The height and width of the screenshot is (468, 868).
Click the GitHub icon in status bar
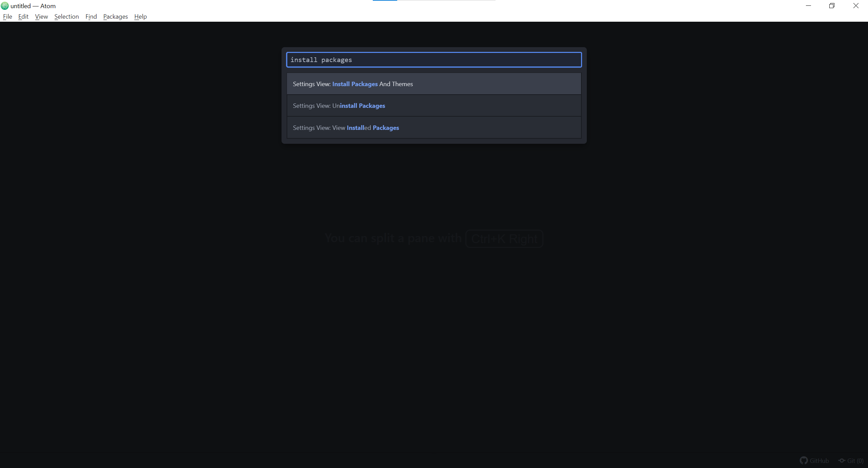(804, 460)
